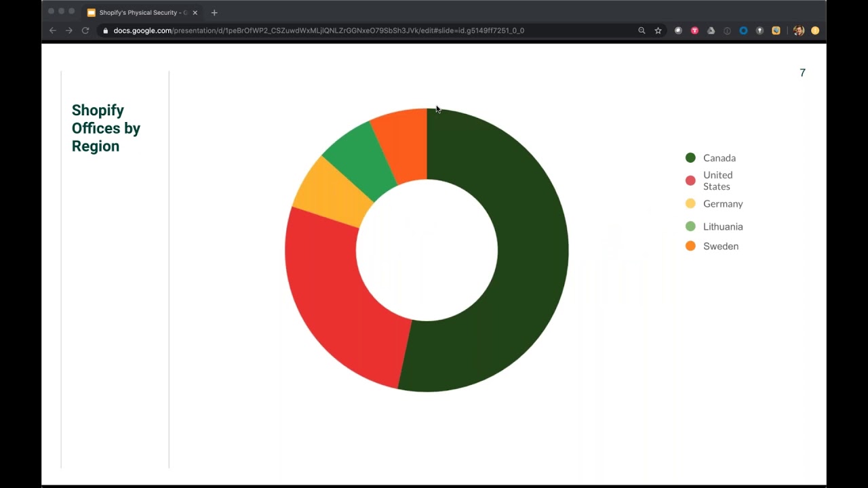Open the gray shield browser extension
Viewport: 868px width, 488px height.
[759, 30]
